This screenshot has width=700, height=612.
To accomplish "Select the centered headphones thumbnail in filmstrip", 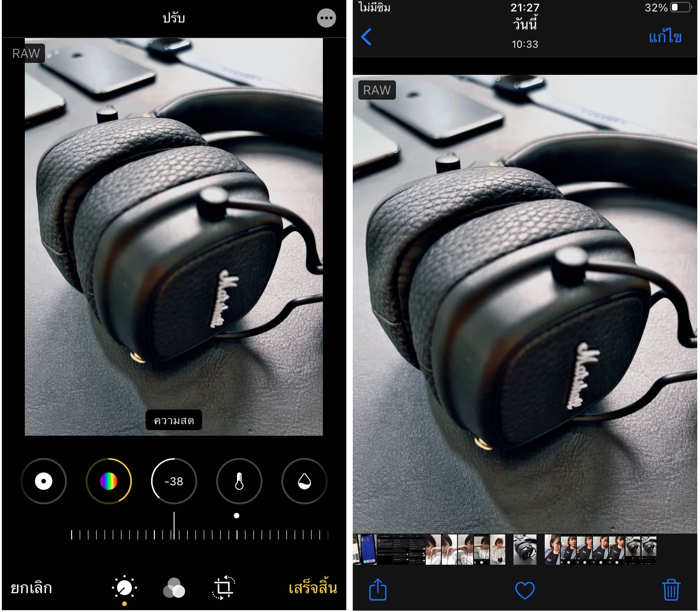I will [x=525, y=549].
